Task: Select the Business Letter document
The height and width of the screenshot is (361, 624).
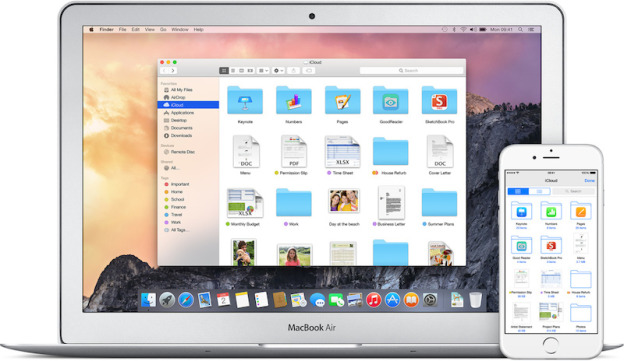Action: tap(392, 203)
